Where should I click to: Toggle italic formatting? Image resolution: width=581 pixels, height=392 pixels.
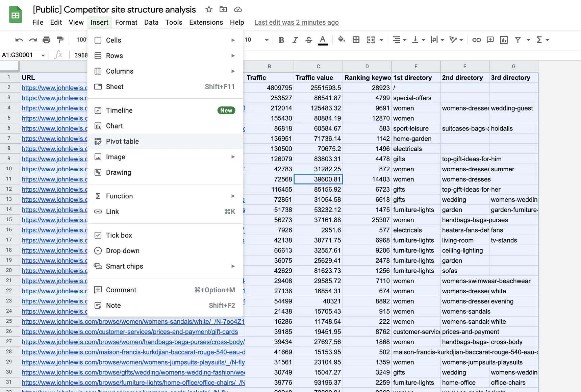pyautogui.click(x=295, y=40)
